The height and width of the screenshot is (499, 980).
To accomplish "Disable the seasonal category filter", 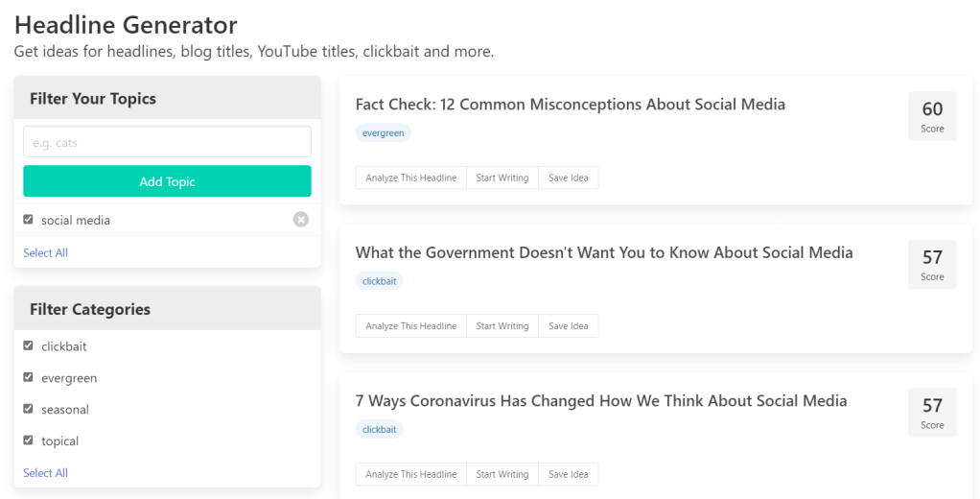I will pyautogui.click(x=28, y=409).
